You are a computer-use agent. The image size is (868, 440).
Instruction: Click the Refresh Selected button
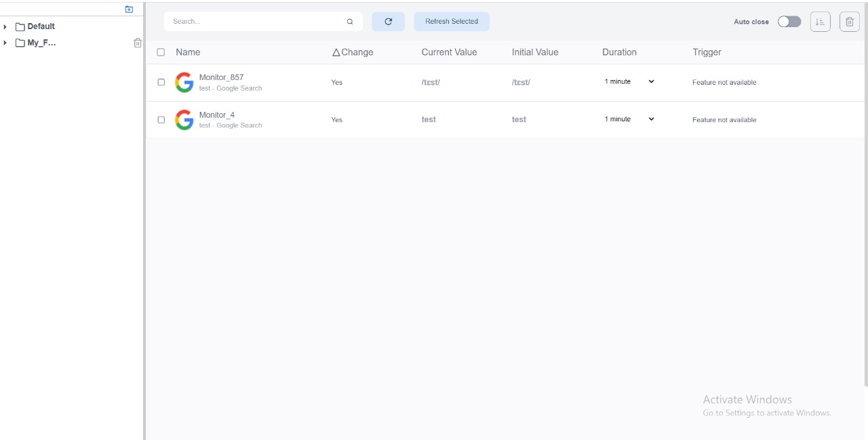click(x=451, y=21)
